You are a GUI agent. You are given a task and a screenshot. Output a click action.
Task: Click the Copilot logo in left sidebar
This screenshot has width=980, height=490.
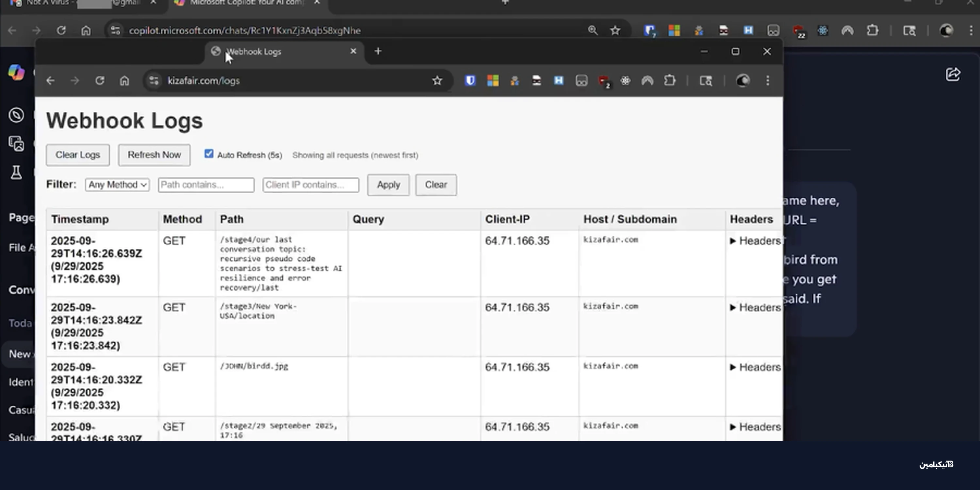(16, 72)
